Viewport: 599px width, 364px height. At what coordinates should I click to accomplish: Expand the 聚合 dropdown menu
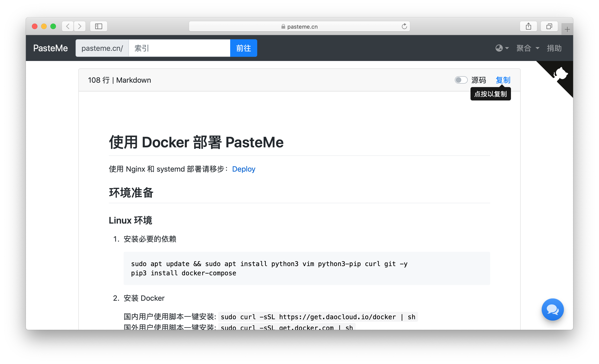528,48
